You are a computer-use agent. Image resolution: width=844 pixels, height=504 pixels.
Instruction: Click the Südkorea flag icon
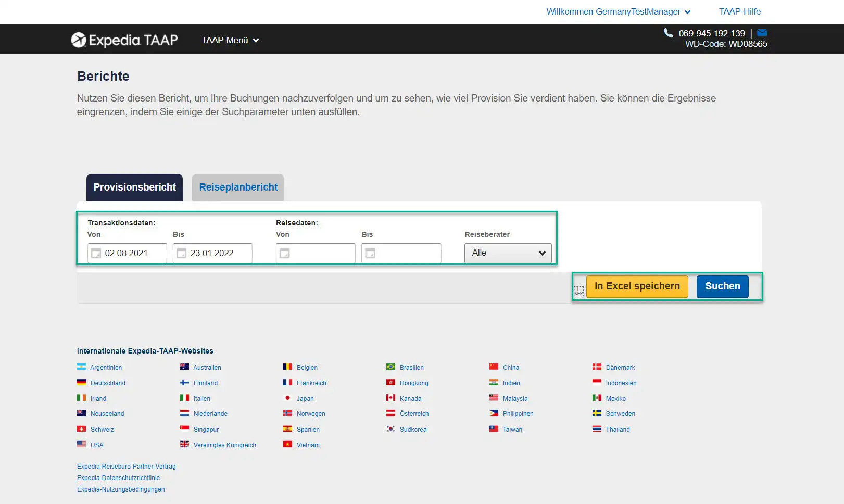[x=390, y=429]
